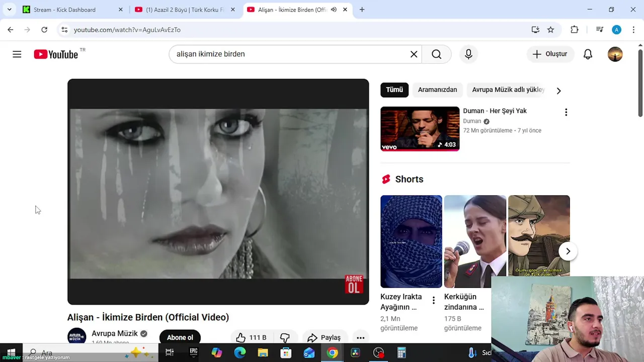Open the tab search dropdown arrow
Viewport: 644px width, 362px height.
(9, 10)
